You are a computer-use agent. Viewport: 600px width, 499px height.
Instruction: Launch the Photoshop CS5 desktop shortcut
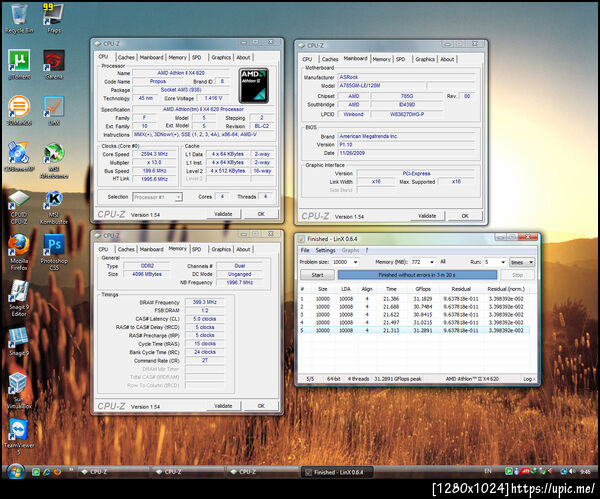coord(54,253)
